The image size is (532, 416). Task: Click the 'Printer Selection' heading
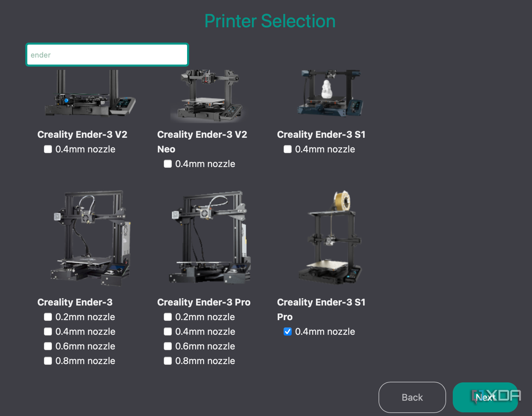(x=270, y=21)
